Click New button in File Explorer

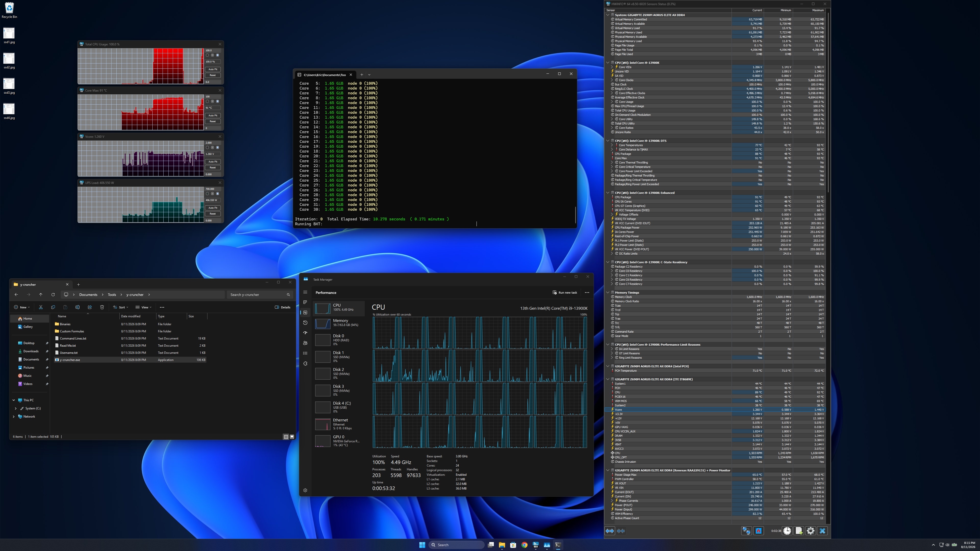coord(22,307)
